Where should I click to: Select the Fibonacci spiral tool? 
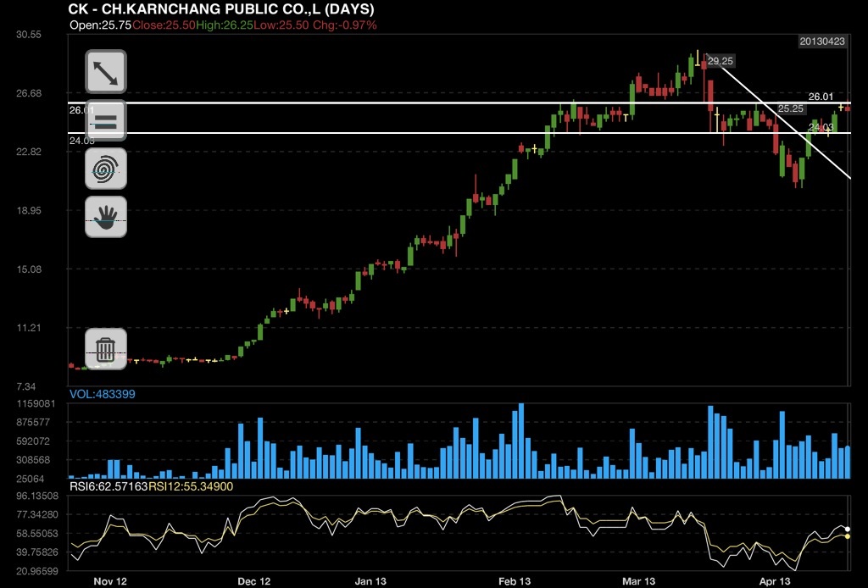point(106,169)
